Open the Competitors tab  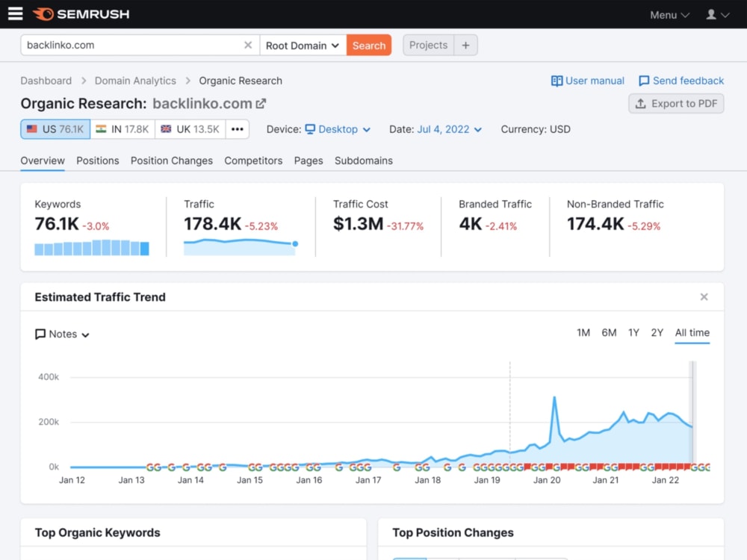tap(253, 161)
